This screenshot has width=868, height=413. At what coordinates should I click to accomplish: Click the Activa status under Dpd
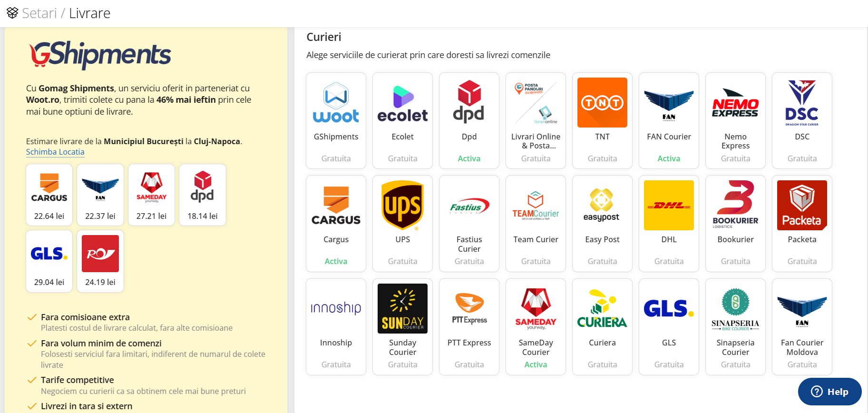(469, 158)
